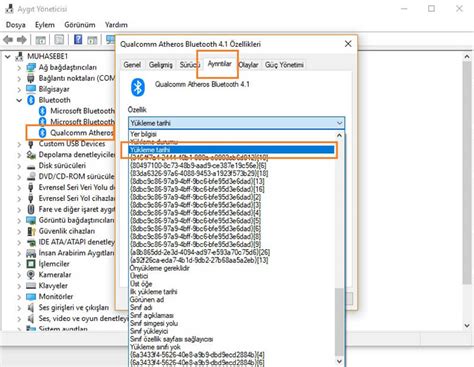This screenshot has height=367, width=474.
Task: Select the Ayrıntılar tab
Action: click(x=219, y=64)
